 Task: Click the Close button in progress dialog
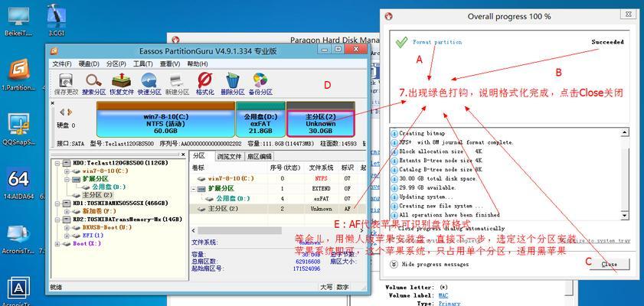click(609, 264)
